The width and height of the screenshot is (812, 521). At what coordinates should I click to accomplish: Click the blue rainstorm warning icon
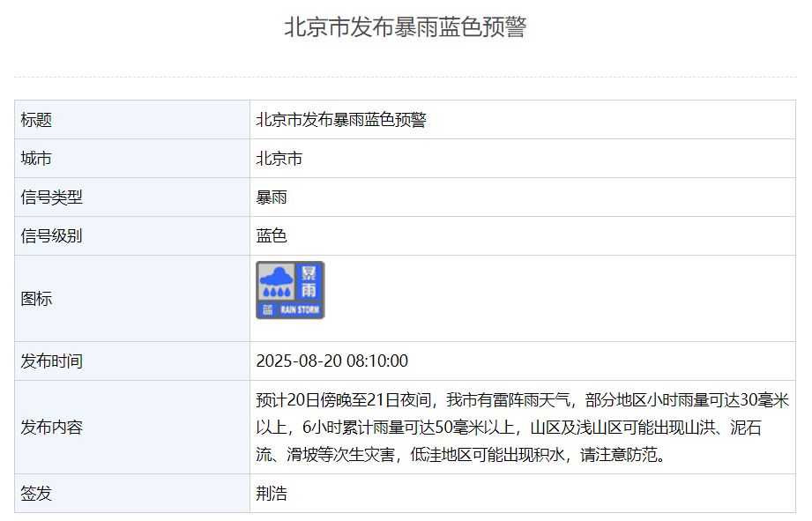(290, 289)
